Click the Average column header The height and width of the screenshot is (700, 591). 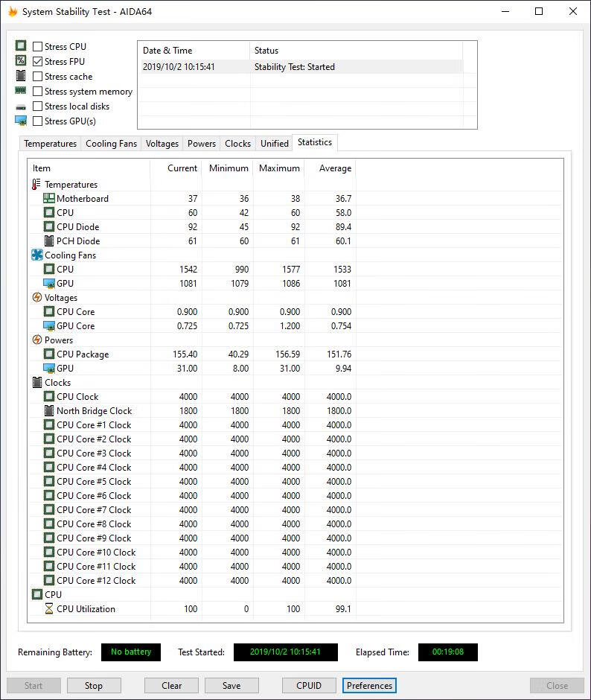click(330, 168)
